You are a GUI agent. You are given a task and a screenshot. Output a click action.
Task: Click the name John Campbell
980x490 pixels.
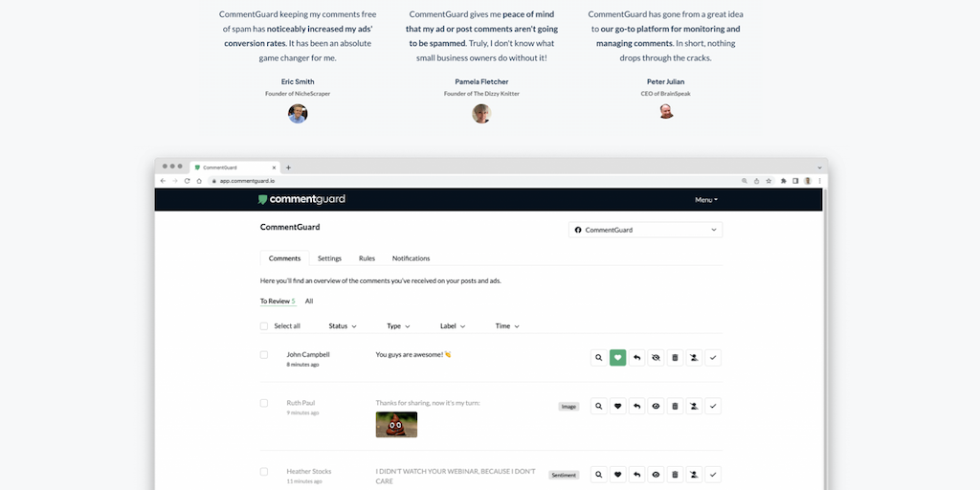pyautogui.click(x=308, y=354)
